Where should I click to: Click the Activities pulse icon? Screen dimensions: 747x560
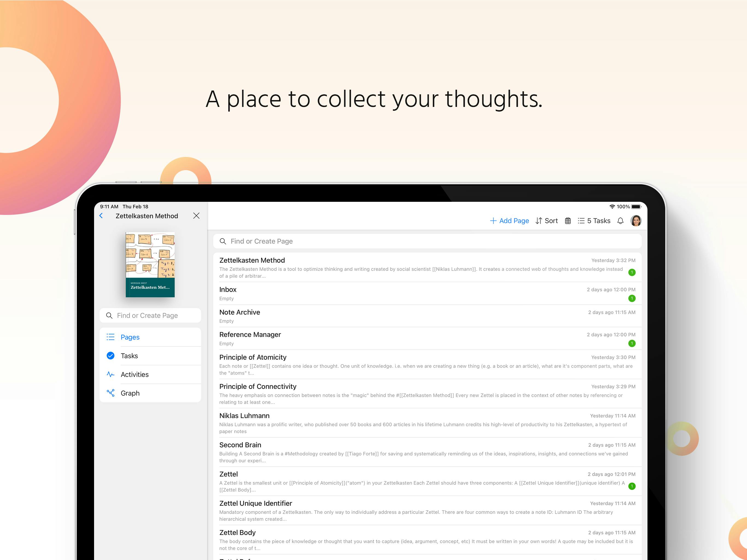coord(110,374)
